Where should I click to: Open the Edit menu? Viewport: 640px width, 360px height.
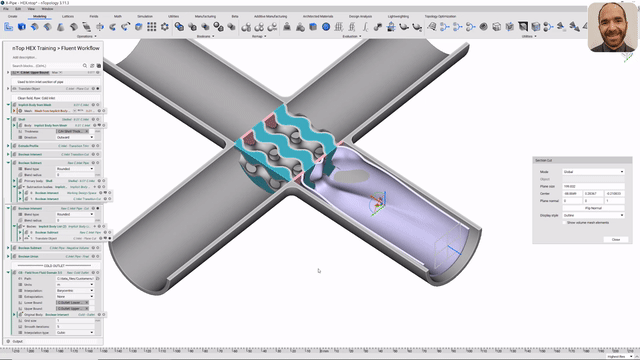tap(18, 9)
